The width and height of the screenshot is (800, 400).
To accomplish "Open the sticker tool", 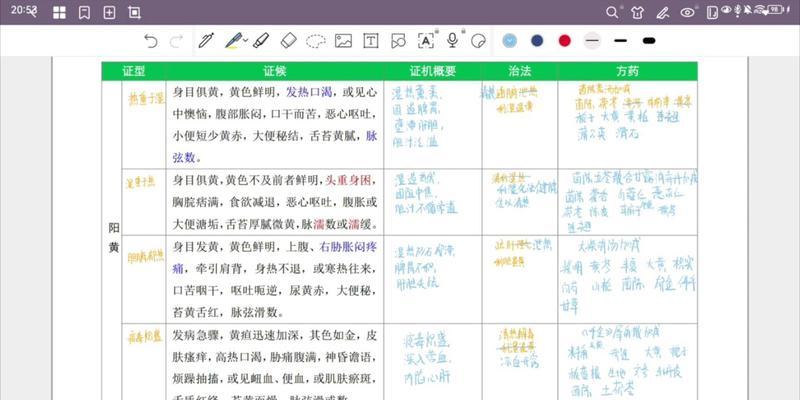I will 478,41.
